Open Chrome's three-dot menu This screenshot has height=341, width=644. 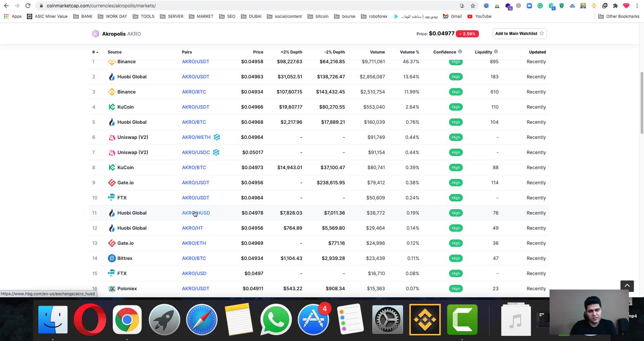pyautogui.click(x=637, y=6)
